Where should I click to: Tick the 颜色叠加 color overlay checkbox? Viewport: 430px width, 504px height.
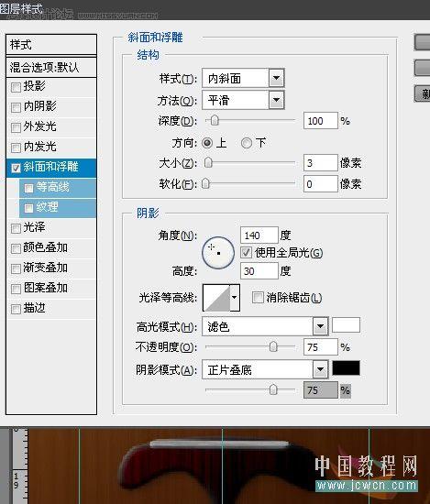pos(16,248)
